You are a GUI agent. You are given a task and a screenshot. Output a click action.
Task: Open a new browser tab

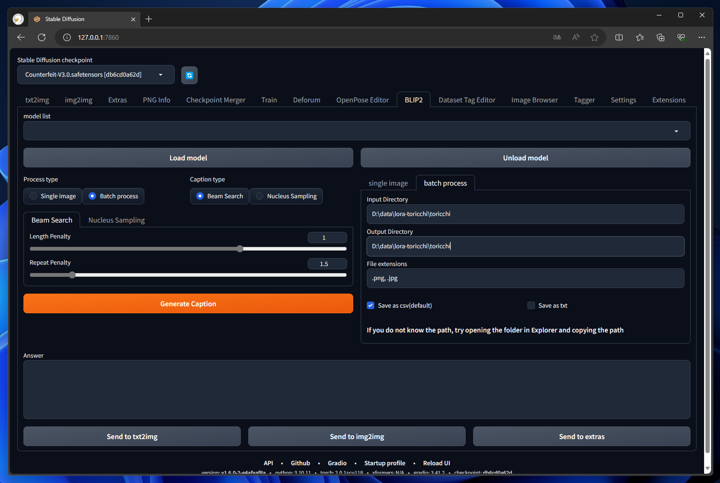click(x=148, y=19)
